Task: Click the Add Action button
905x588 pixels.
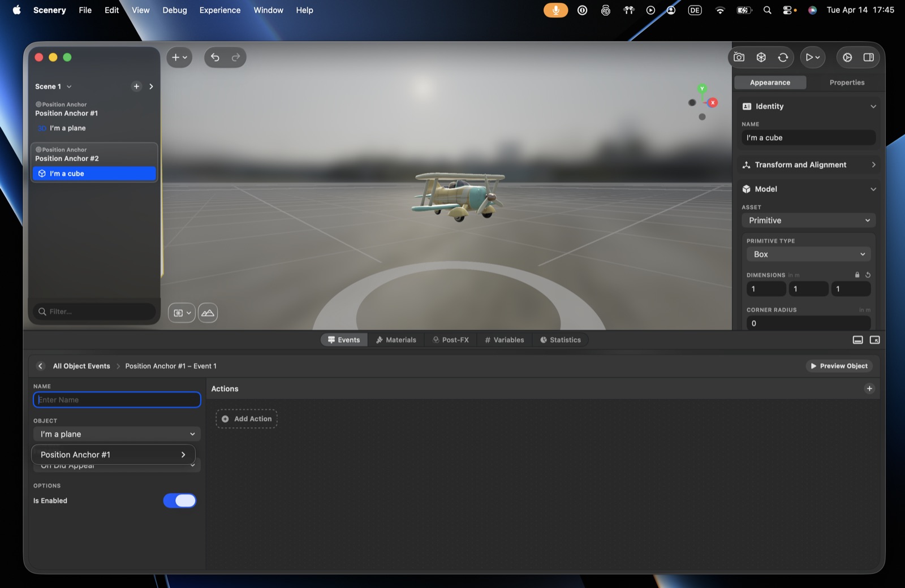Action: 247,419
